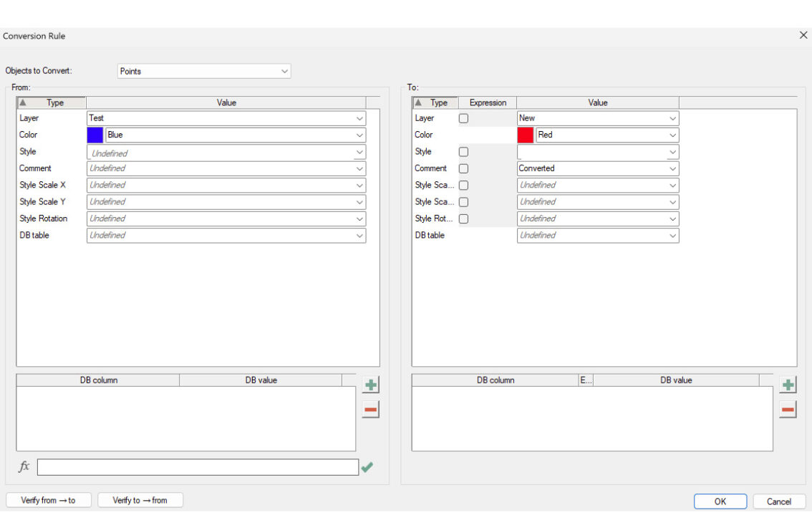Add a DB column row in the To panel

[788, 384]
